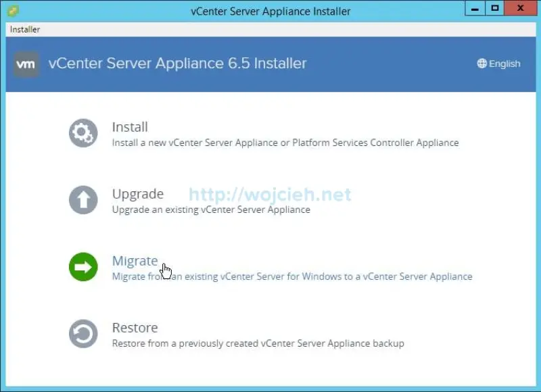Select the Install gears icon
Screen dimensions: 541x392
[83, 133]
